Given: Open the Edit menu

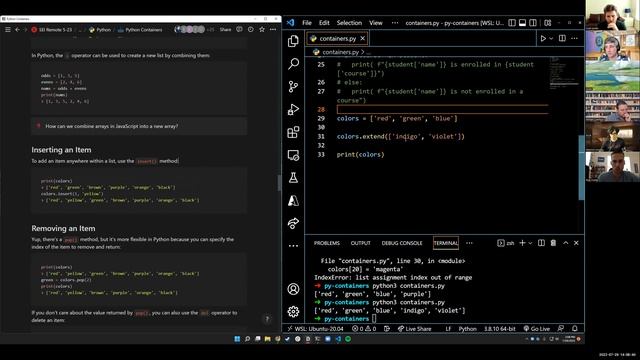Looking at the screenshot, I should pos(324,23).
